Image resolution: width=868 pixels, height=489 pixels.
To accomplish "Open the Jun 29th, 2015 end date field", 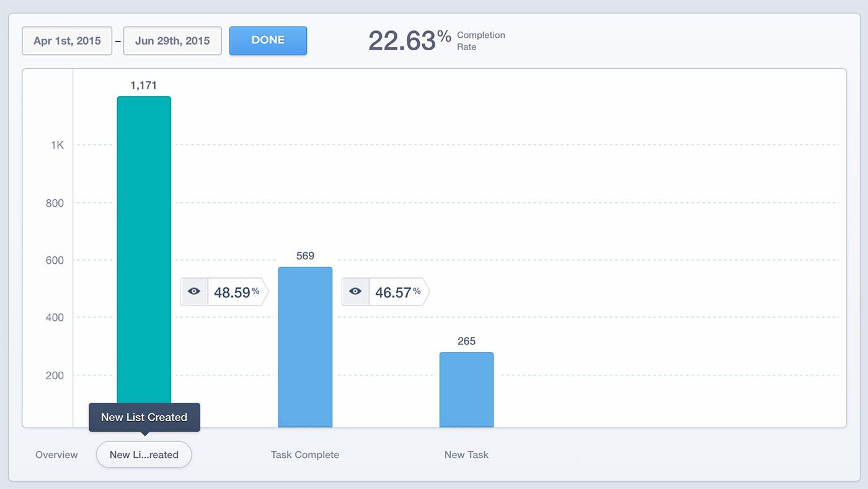I will point(172,41).
